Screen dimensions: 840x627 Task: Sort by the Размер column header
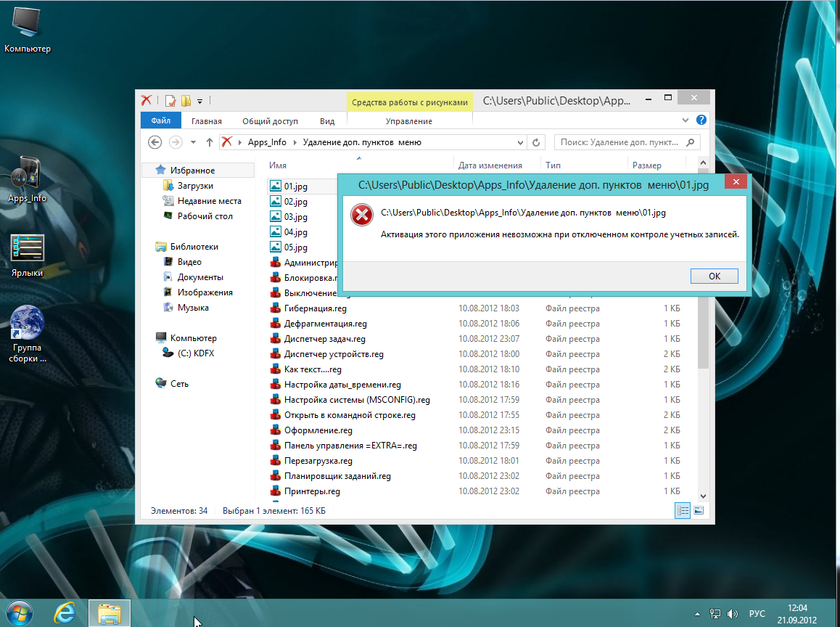pos(646,165)
